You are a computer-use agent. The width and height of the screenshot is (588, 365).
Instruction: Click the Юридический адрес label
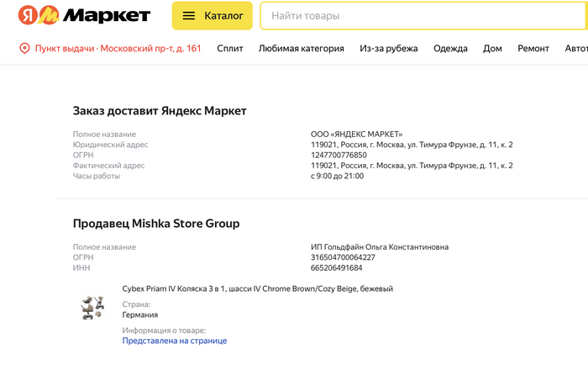point(110,145)
